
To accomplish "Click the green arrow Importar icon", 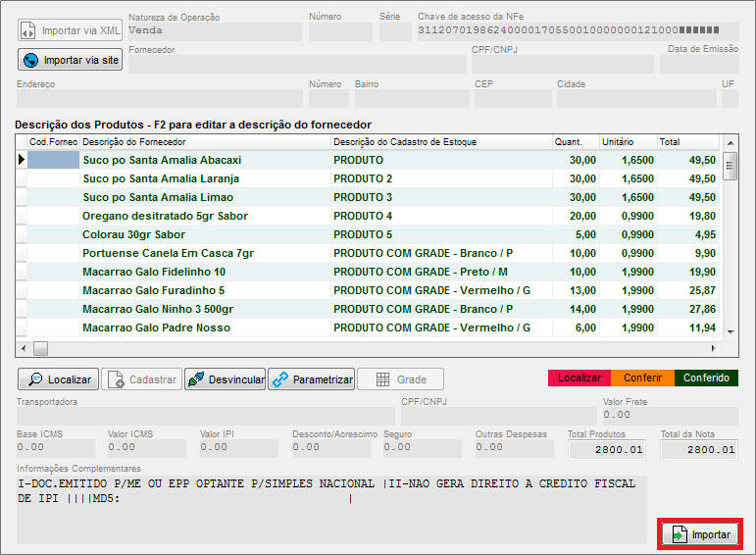I will (x=679, y=534).
